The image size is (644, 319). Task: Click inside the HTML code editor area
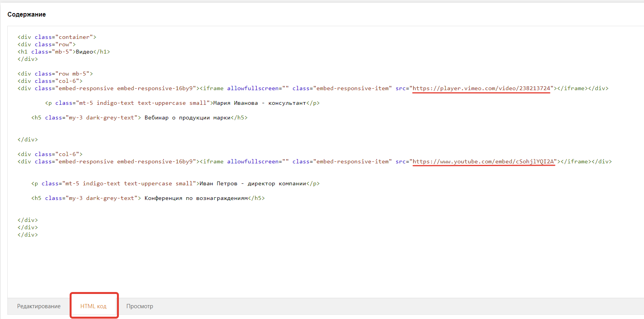[325, 162]
